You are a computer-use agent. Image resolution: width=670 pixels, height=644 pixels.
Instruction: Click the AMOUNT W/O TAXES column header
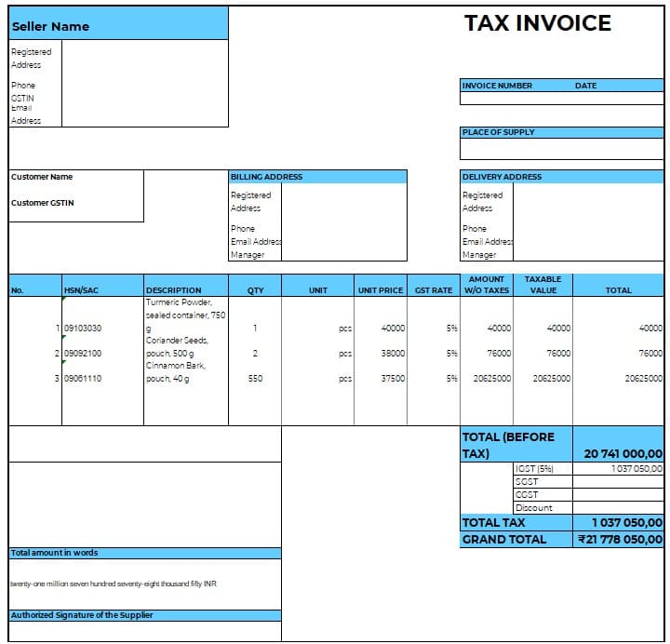(487, 285)
